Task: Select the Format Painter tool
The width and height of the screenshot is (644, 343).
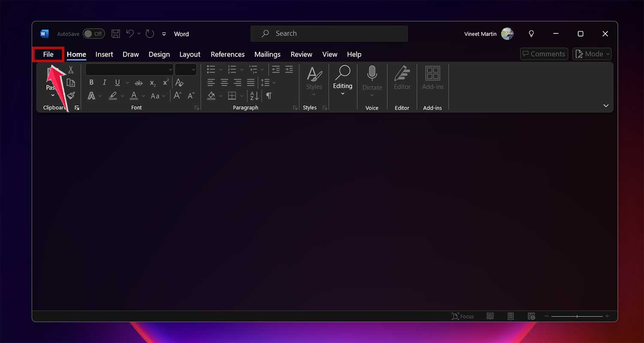Action: tap(71, 95)
